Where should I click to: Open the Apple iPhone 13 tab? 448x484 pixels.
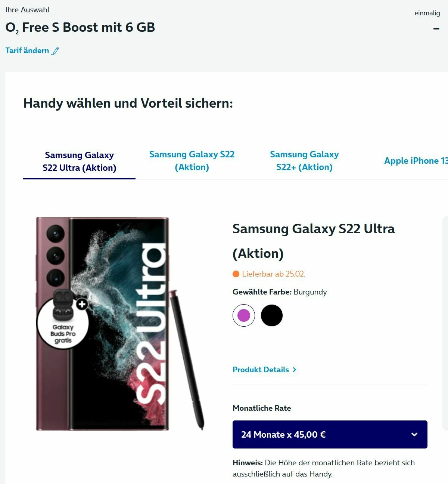[x=416, y=161]
